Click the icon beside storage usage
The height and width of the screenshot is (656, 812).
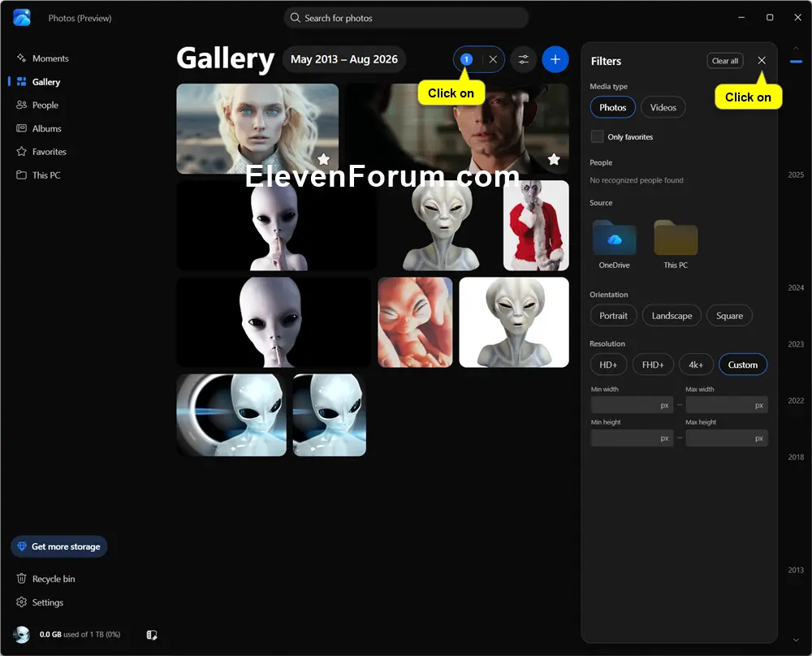click(x=152, y=635)
